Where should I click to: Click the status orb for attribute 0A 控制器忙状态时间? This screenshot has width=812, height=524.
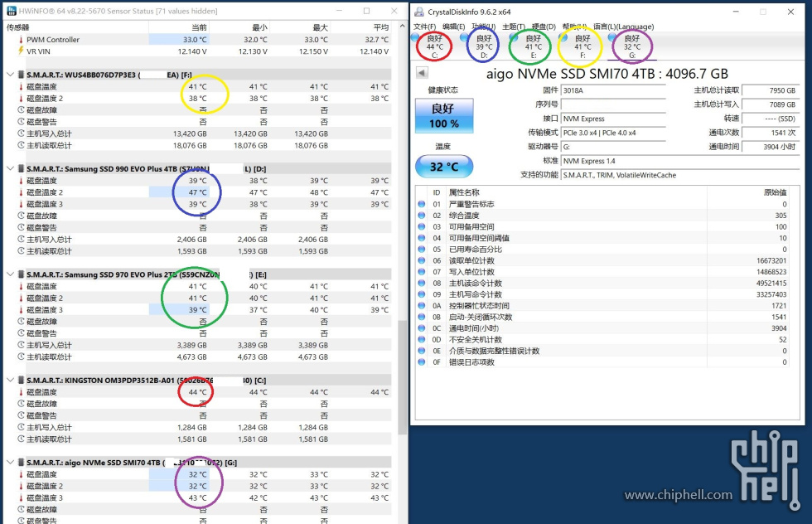[x=422, y=306]
